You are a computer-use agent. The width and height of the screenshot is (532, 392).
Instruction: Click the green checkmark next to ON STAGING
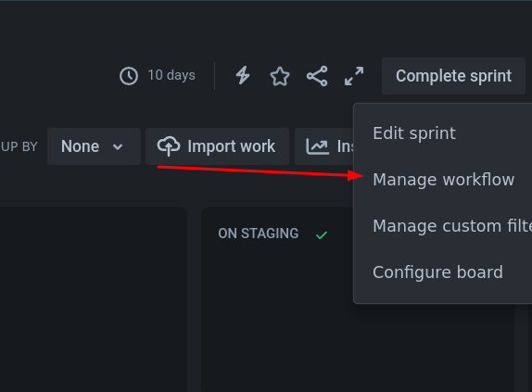pyautogui.click(x=322, y=235)
